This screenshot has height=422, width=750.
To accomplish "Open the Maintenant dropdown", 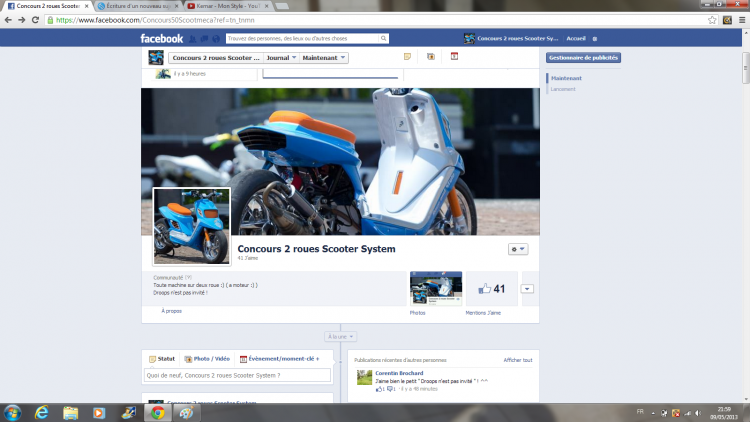I will click(x=324, y=58).
